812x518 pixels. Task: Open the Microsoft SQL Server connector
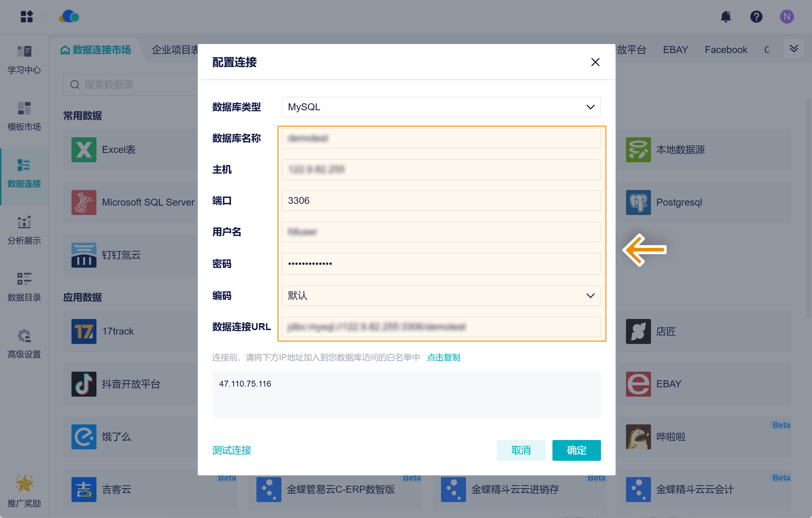pos(84,202)
